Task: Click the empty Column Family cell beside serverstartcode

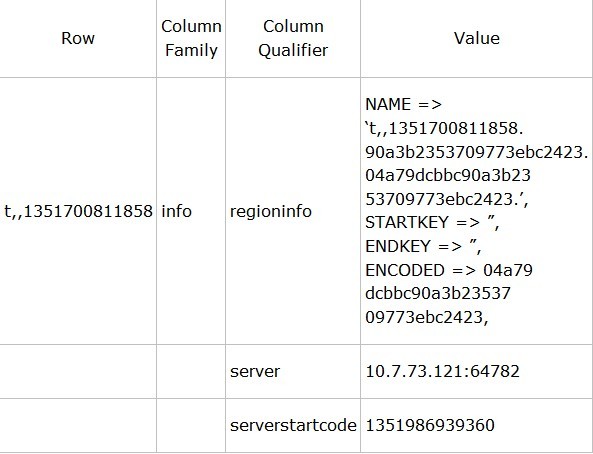Action: coord(191,425)
